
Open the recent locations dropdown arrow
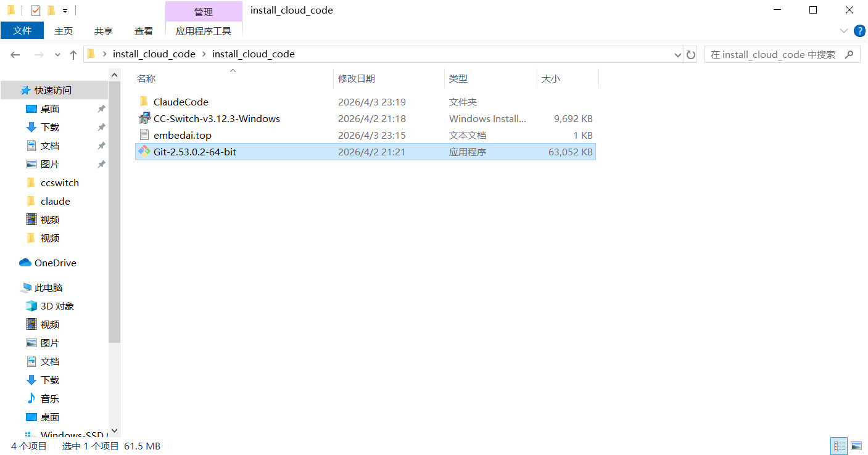pyautogui.click(x=57, y=54)
